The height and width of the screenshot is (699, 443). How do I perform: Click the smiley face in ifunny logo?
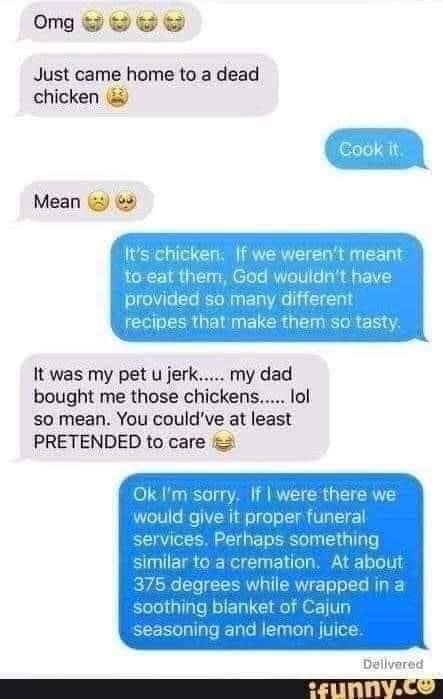[x=426, y=685]
